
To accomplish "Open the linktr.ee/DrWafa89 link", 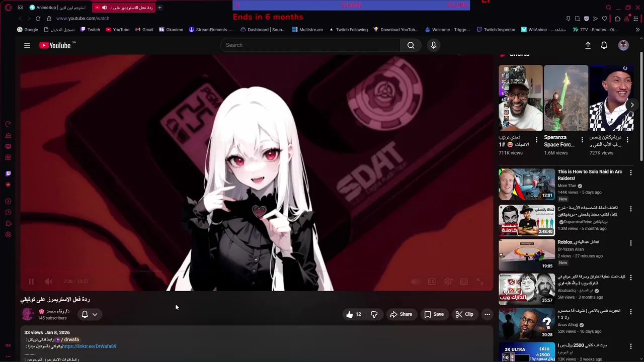I will point(89,346).
